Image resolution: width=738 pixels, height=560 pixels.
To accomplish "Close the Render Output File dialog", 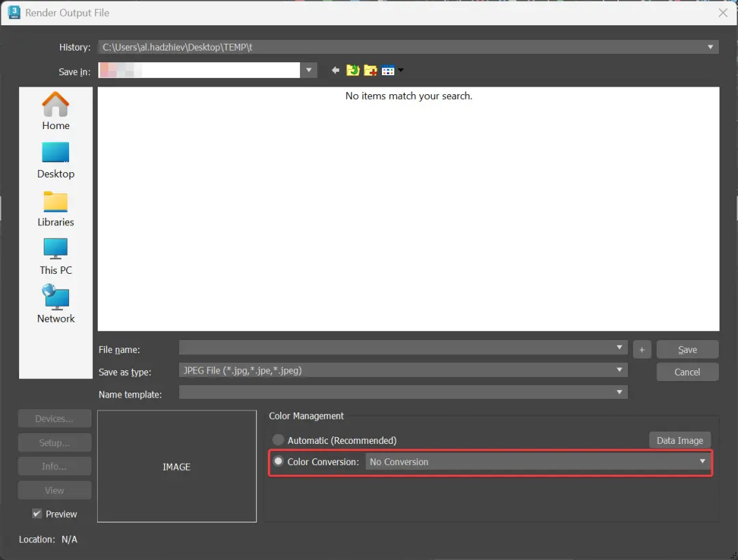I will coord(723,13).
